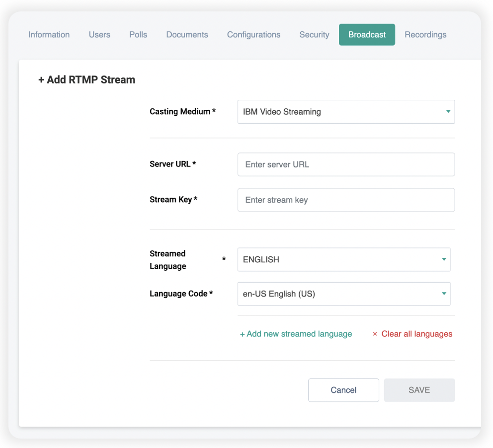This screenshot has height=448, width=493.
Task: Open the Configurations tab
Action: 254,35
